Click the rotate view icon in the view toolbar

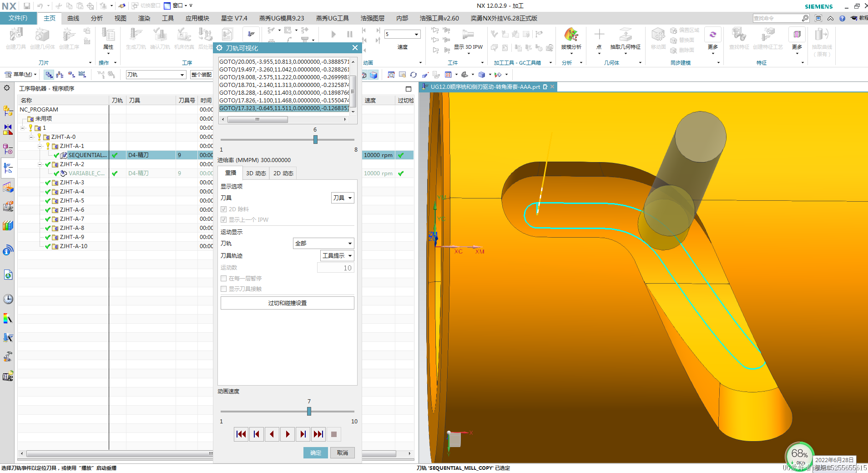(413, 75)
